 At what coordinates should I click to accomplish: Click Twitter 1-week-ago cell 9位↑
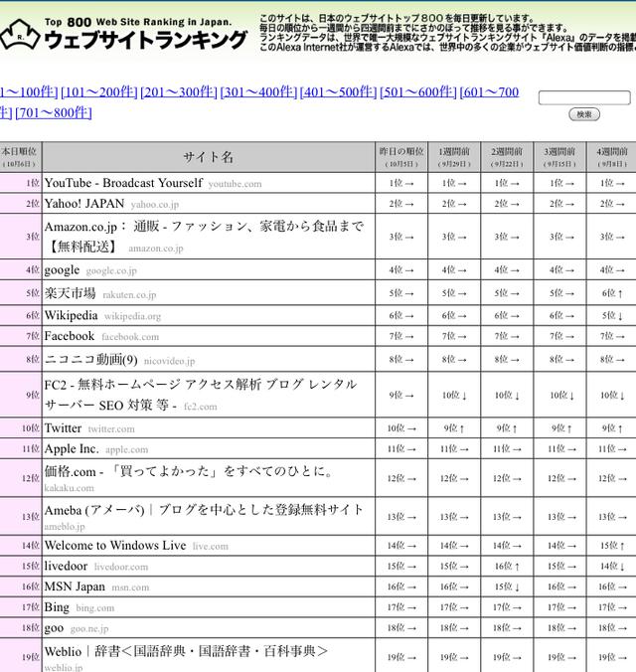coord(454,427)
